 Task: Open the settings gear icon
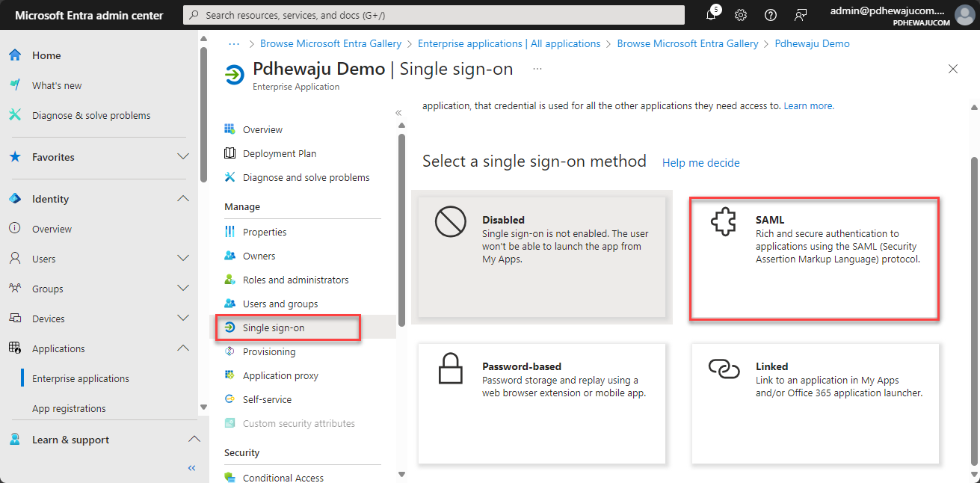click(x=741, y=15)
